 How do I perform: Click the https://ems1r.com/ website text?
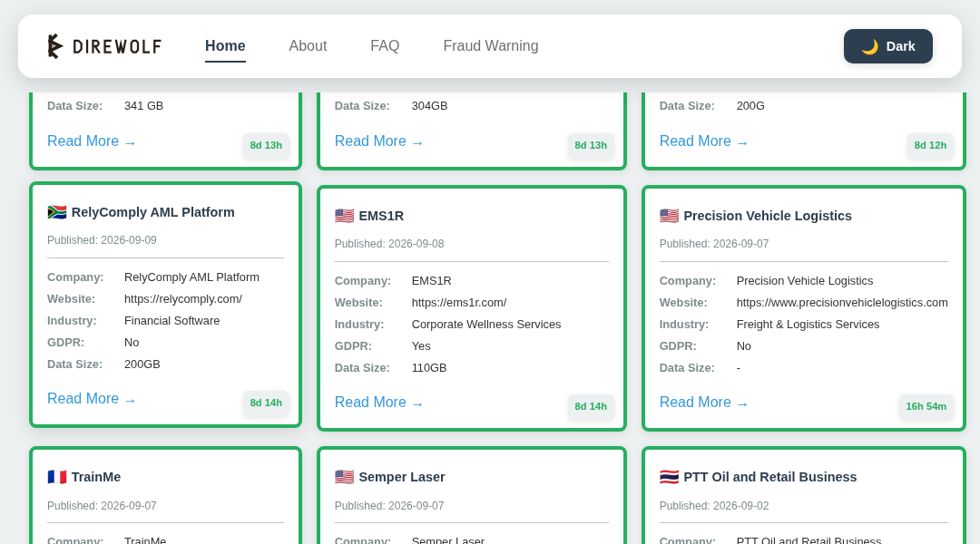[459, 303]
